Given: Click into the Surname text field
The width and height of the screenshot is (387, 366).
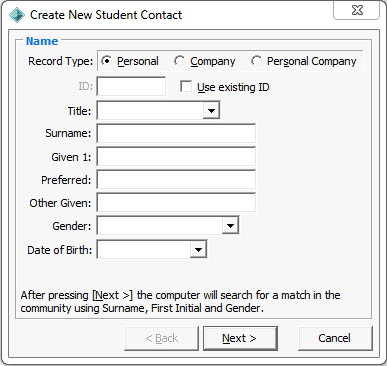Looking at the screenshot, I should (176, 133).
